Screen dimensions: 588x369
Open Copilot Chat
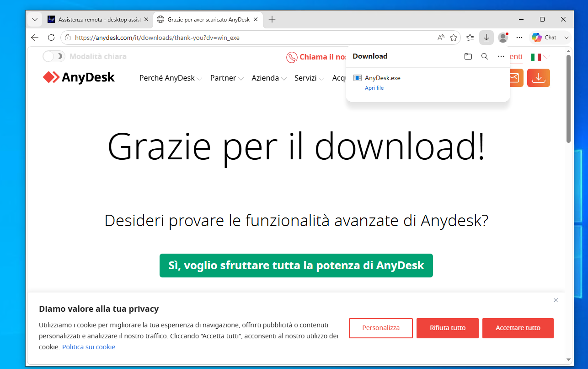tap(544, 38)
